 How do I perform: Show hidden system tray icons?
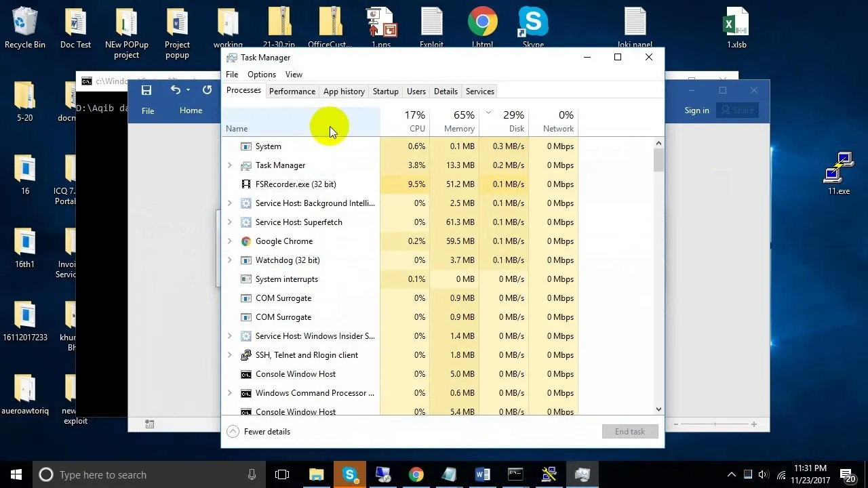tap(731, 474)
